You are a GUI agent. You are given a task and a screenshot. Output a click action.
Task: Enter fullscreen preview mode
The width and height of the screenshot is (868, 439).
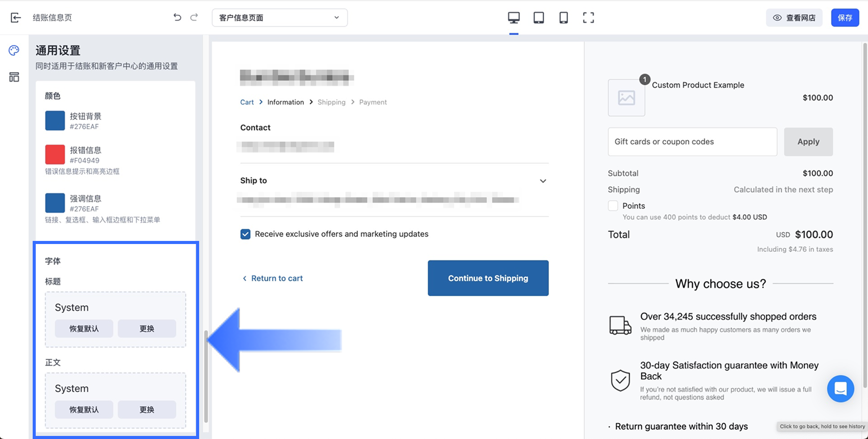pos(588,18)
